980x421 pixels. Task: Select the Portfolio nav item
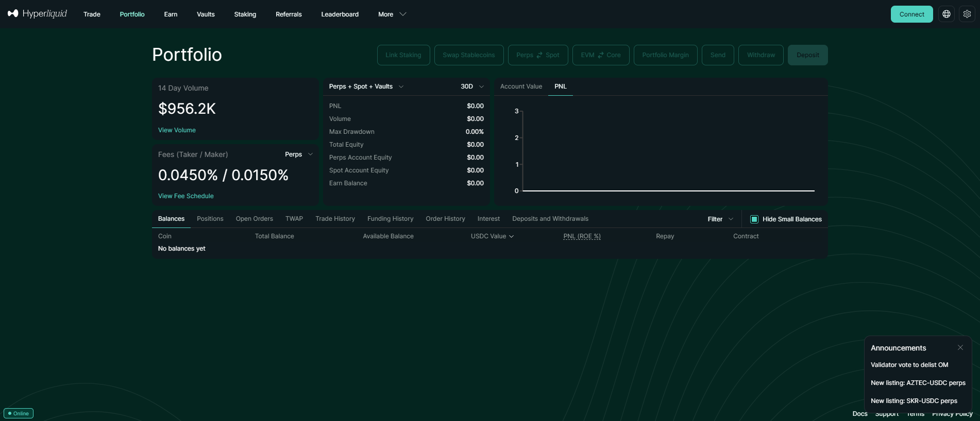[x=132, y=14]
